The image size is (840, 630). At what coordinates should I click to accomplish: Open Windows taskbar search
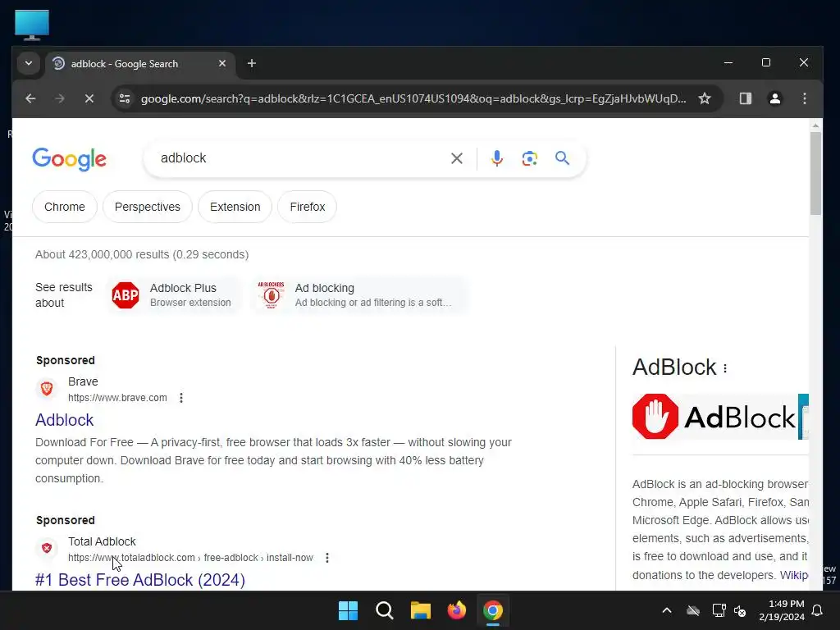click(x=385, y=610)
